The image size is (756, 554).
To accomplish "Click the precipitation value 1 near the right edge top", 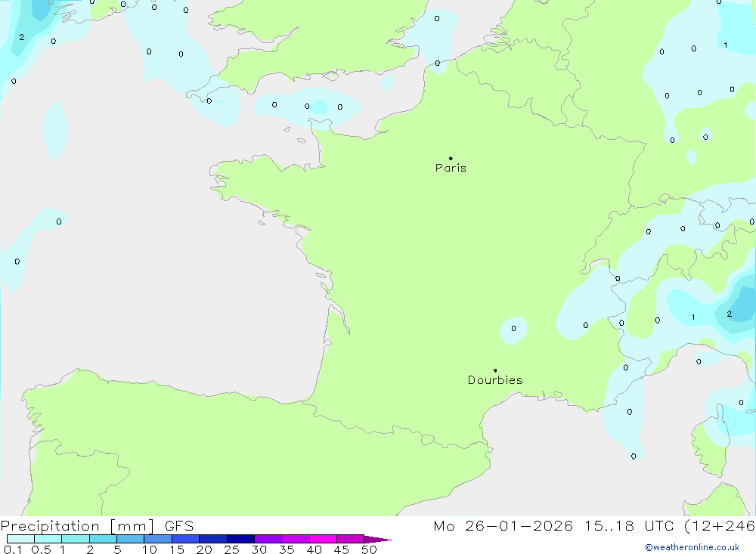I will (x=725, y=45).
